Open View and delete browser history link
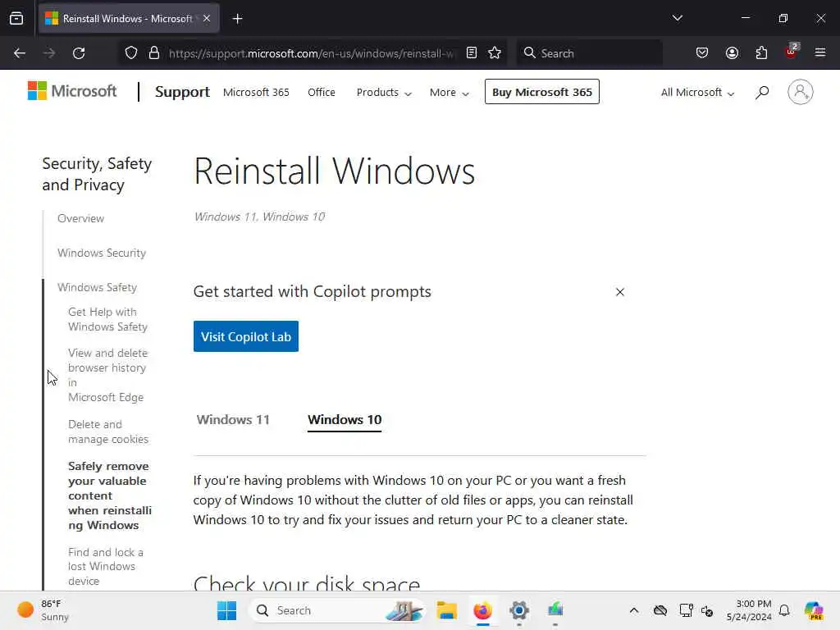 (107, 375)
